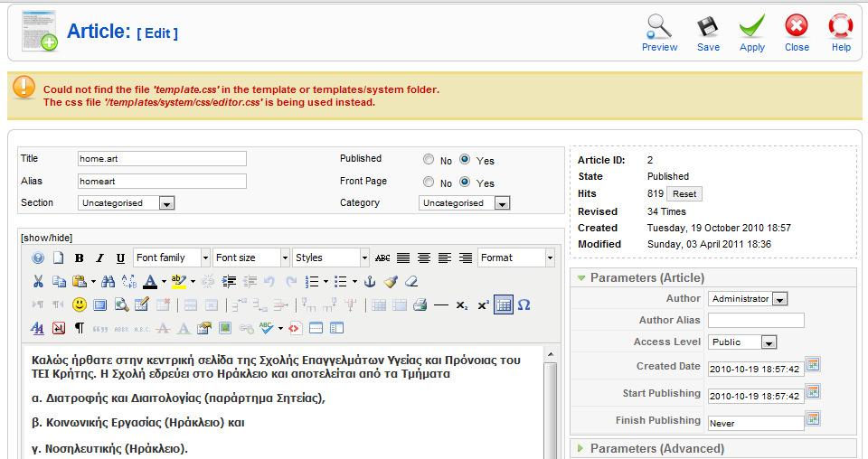Click the editor help icon

pyautogui.click(x=38, y=258)
